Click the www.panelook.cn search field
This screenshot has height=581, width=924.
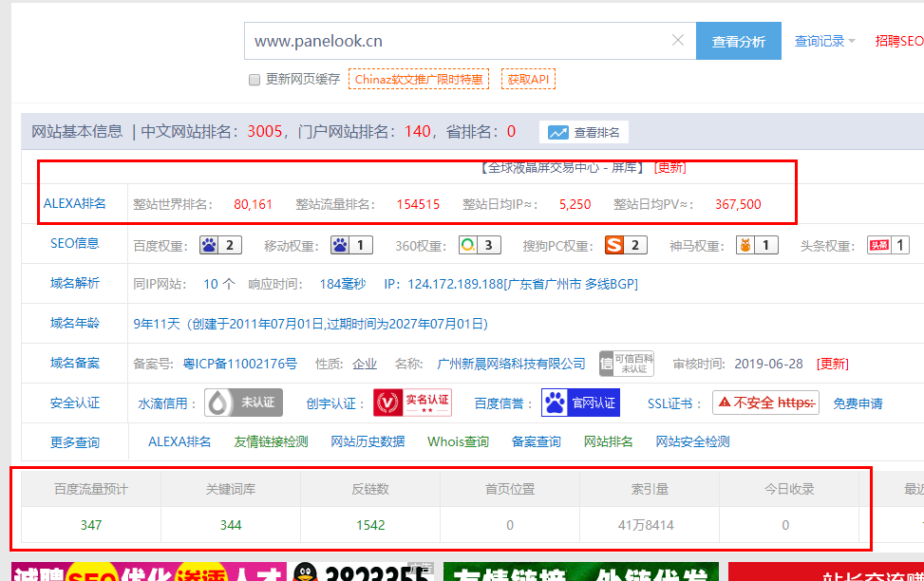pos(456,41)
